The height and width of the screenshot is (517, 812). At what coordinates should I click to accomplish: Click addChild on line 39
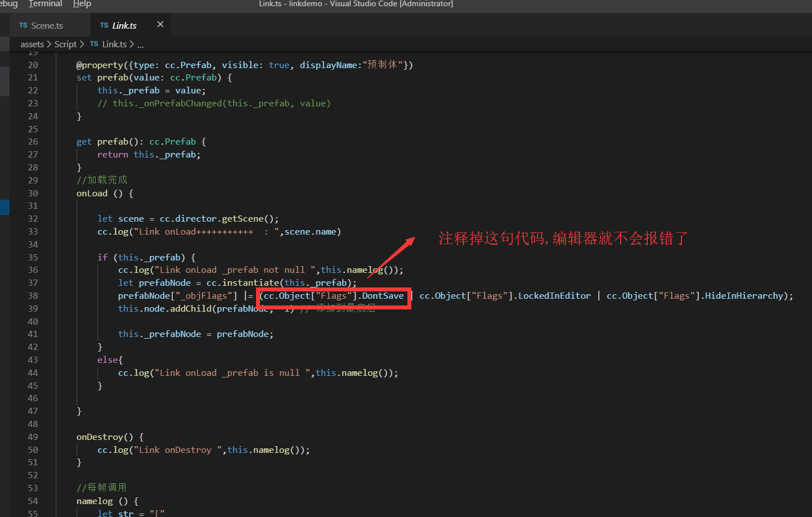click(x=191, y=309)
